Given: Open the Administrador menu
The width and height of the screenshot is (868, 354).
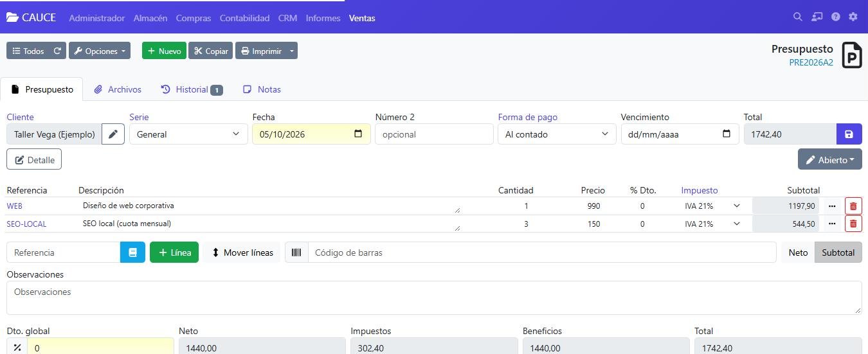Looking at the screenshot, I should (x=97, y=18).
